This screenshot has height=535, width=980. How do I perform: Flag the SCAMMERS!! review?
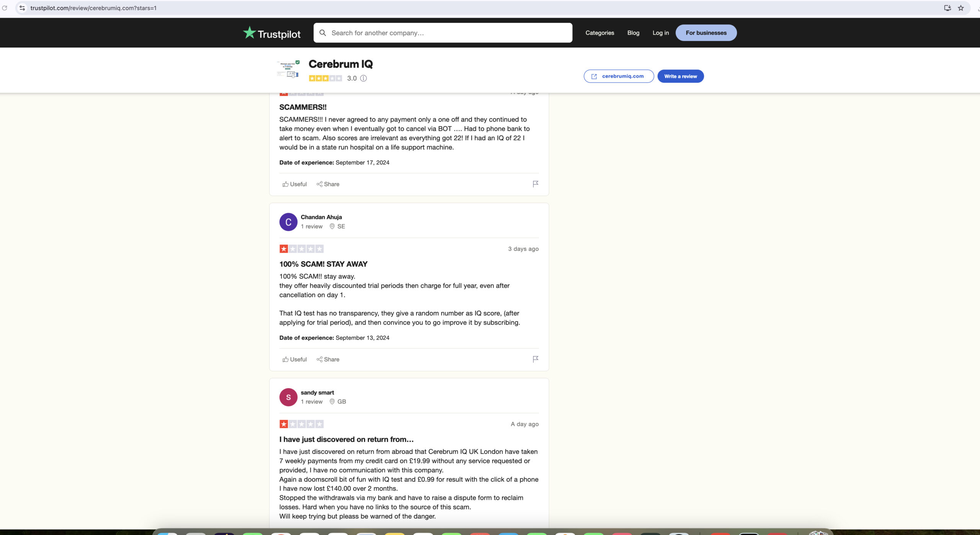coord(535,184)
